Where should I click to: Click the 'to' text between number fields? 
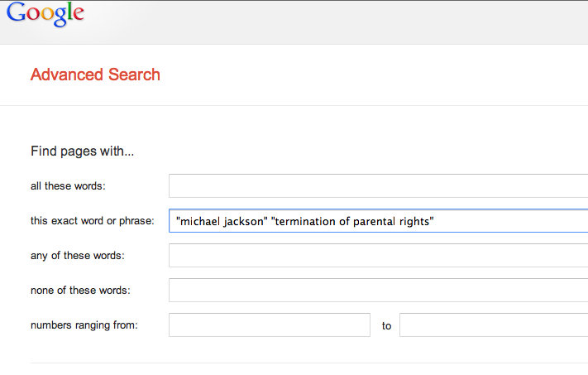[386, 326]
